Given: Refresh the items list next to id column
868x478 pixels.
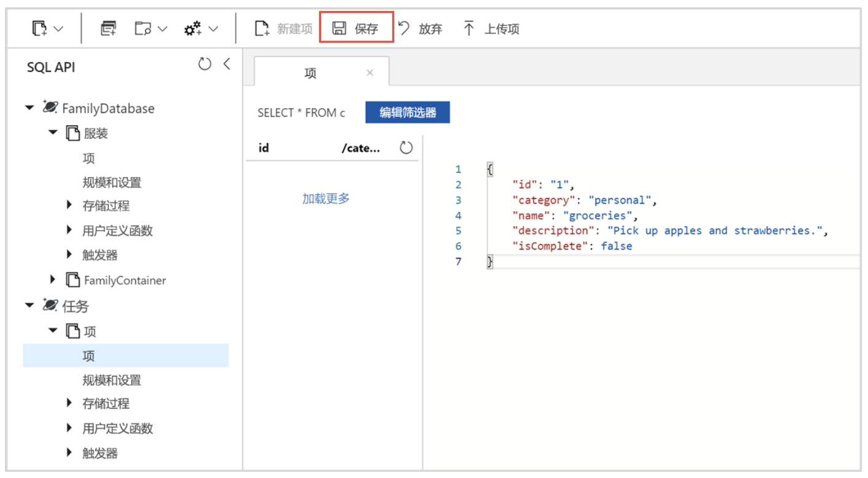Looking at the screenshot, I should pyautogui.click(x=406, y=147).
